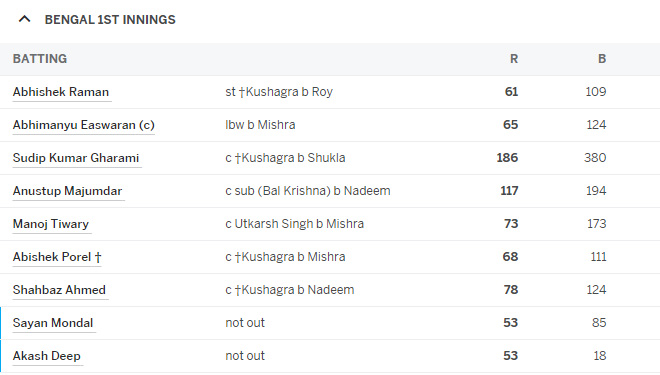Open Shahbaz Ahmed player profile
Screen dimensions: 660x375
pyautogui.click(x=59, y=290)
